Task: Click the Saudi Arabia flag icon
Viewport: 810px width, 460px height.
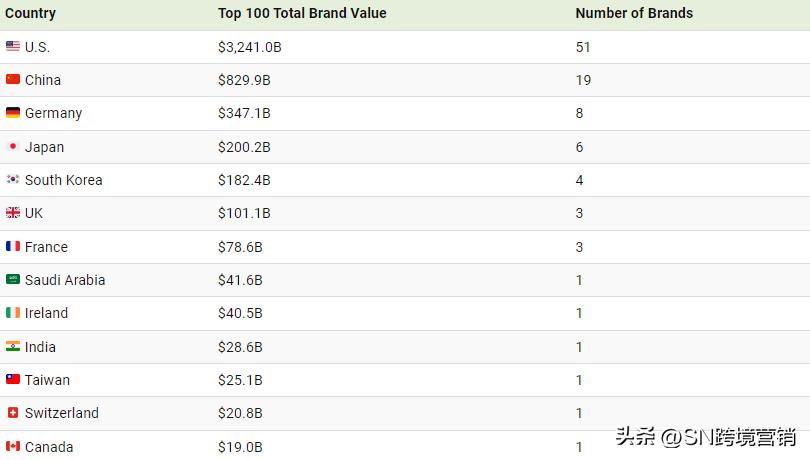Action: click(x=13, y=280)
